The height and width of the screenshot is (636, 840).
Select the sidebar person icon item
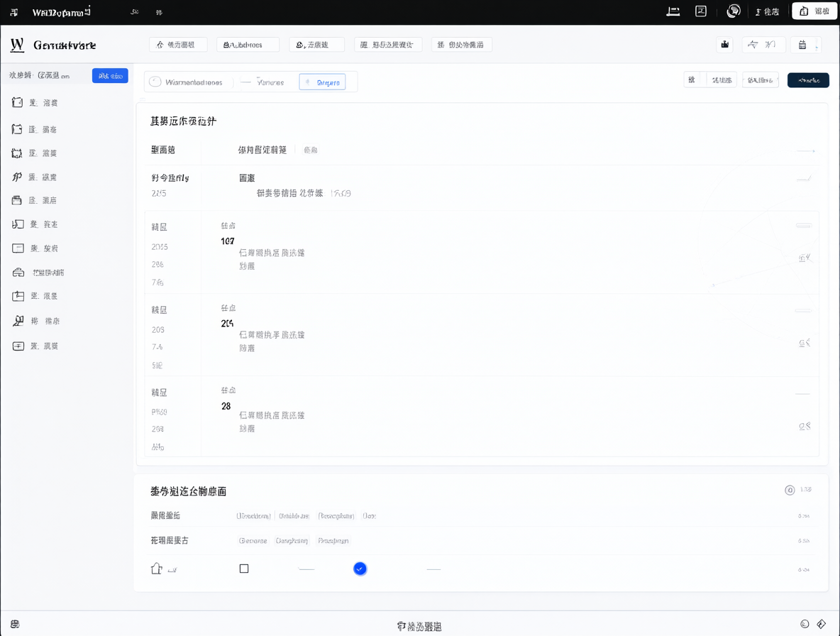point(18,321)
